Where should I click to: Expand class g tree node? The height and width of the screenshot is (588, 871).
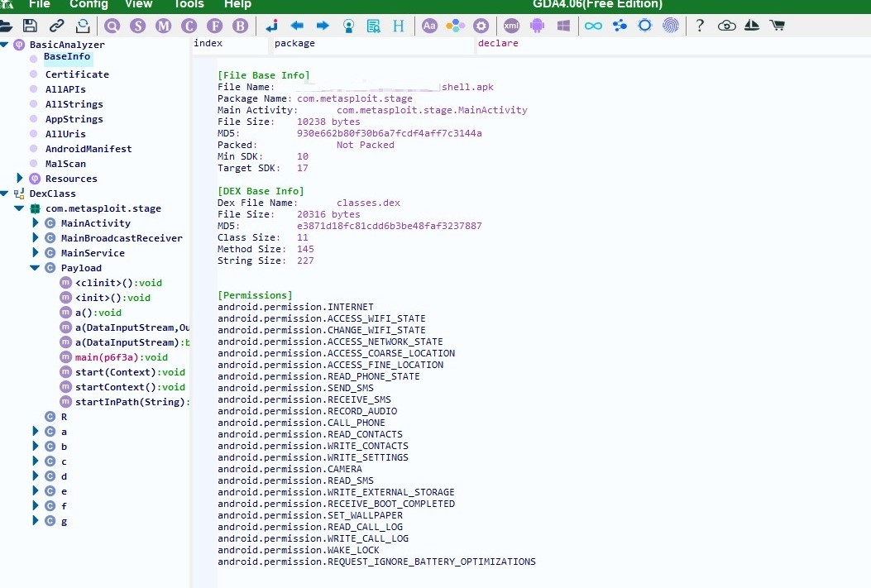[x=35, y=520]
